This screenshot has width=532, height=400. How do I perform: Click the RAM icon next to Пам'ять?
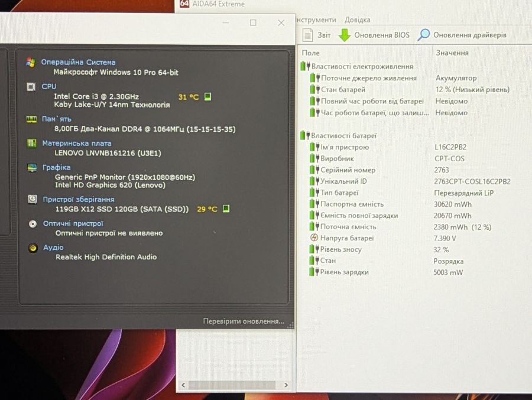click(31, 119)
